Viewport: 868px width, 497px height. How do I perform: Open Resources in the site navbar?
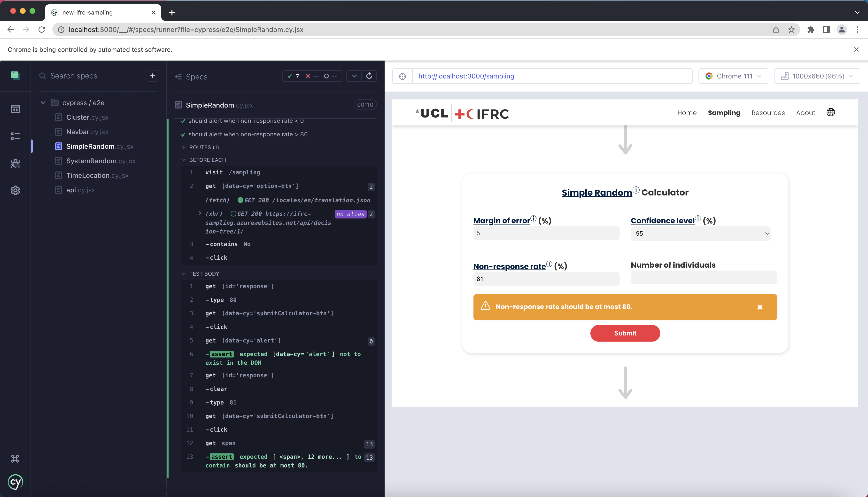coord(768,113)
